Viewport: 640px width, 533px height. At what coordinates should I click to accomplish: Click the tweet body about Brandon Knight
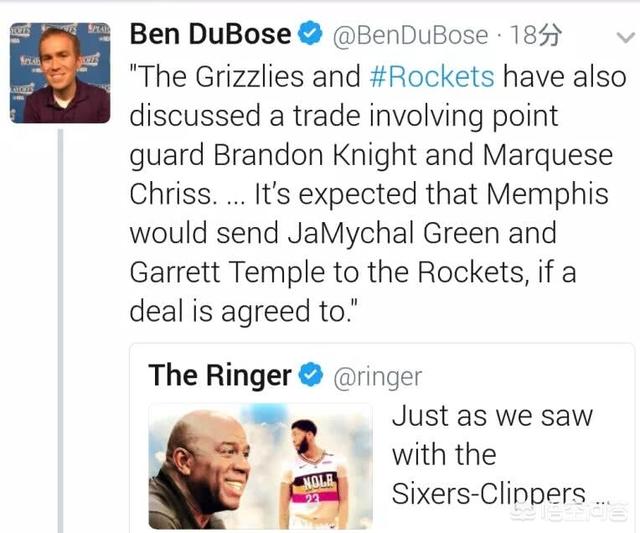378,194
